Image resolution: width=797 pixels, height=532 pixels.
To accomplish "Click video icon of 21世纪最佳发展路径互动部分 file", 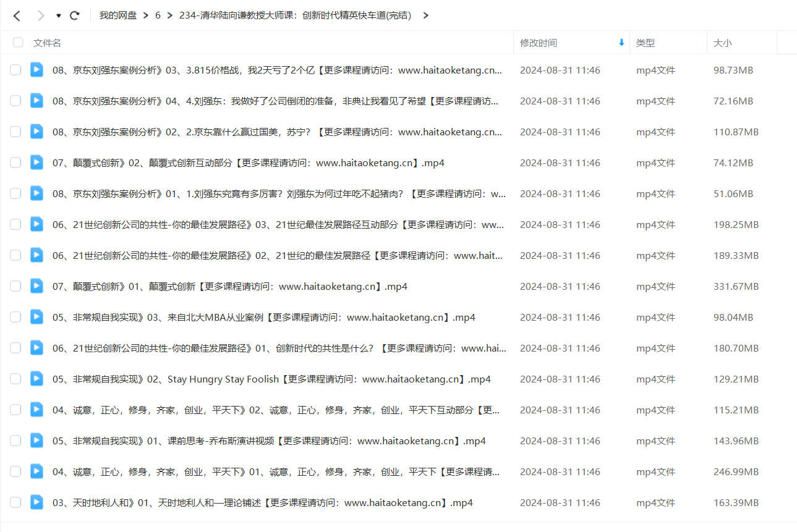I will [x=36, y=224].
